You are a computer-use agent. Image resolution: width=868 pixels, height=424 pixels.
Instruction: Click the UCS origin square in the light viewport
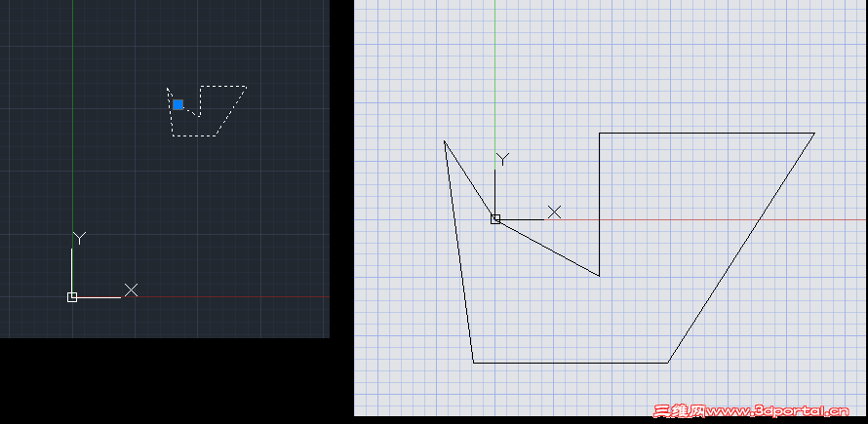495,219
